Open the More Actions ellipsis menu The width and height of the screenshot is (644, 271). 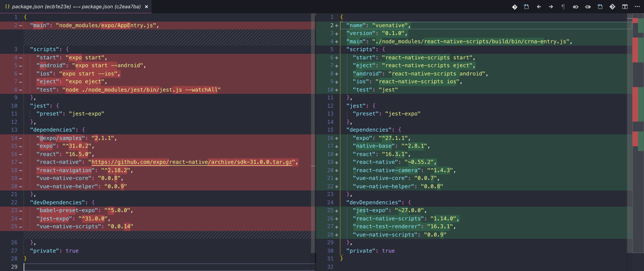pyautogui.click(x=637, y=7)
